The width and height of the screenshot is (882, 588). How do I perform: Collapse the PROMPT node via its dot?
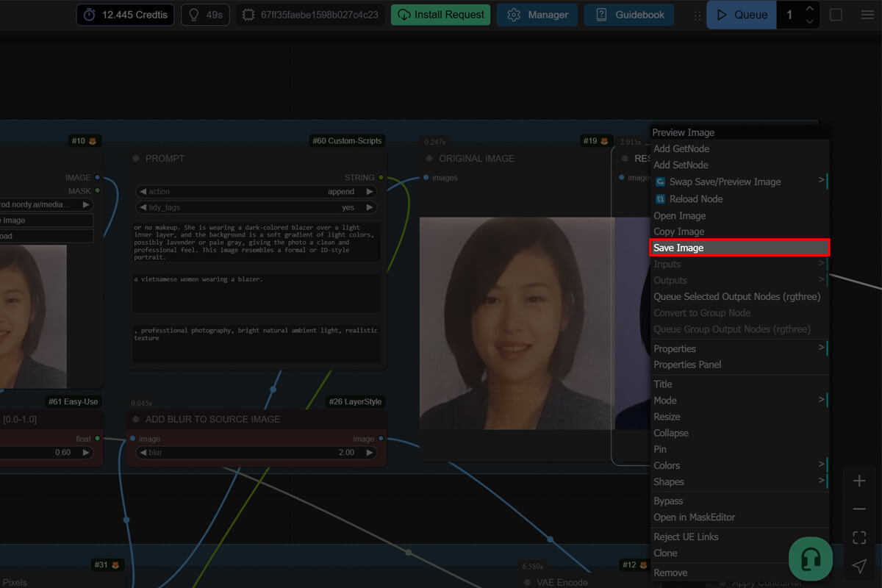(136, 159)
